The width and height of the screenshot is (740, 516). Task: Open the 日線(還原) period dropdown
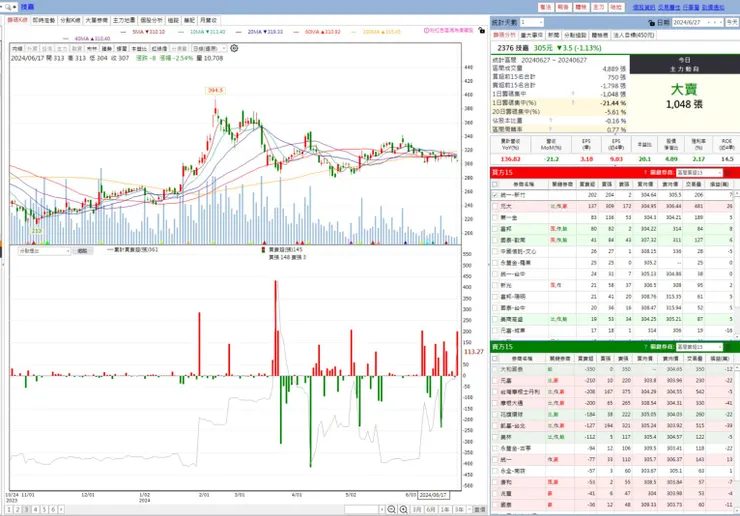[210, 49]
